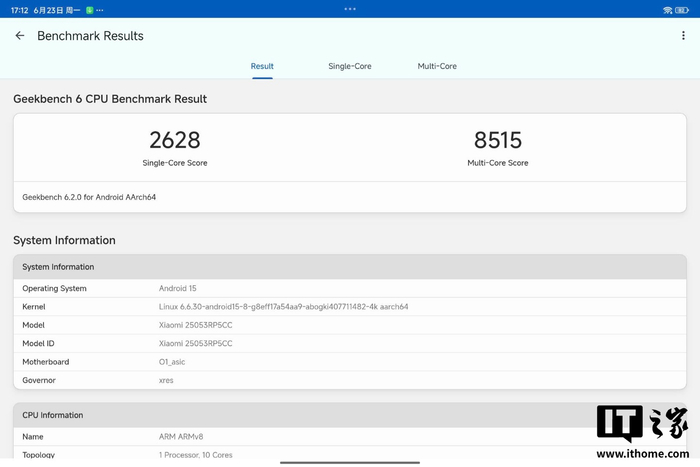Tap the Wi-Fi status icon
Viewport: 700px width, 467px height.
[x=667, y=9]
